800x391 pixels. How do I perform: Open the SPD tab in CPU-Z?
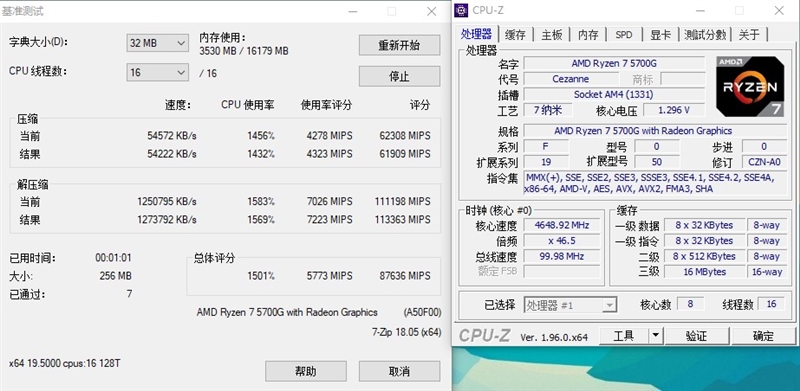coord(623,35)
